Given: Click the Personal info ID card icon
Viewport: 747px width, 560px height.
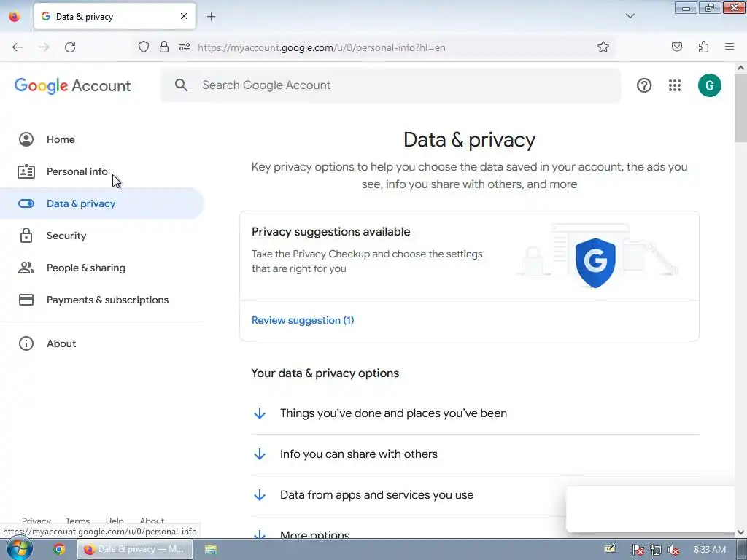Looking at the screenshot, I should click(x=26, y=171).
